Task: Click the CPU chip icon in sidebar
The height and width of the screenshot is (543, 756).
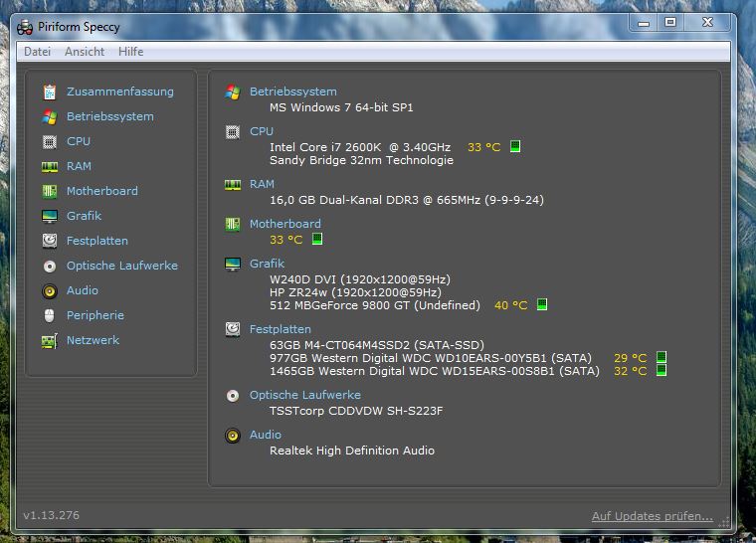Action: pos(50,142)
